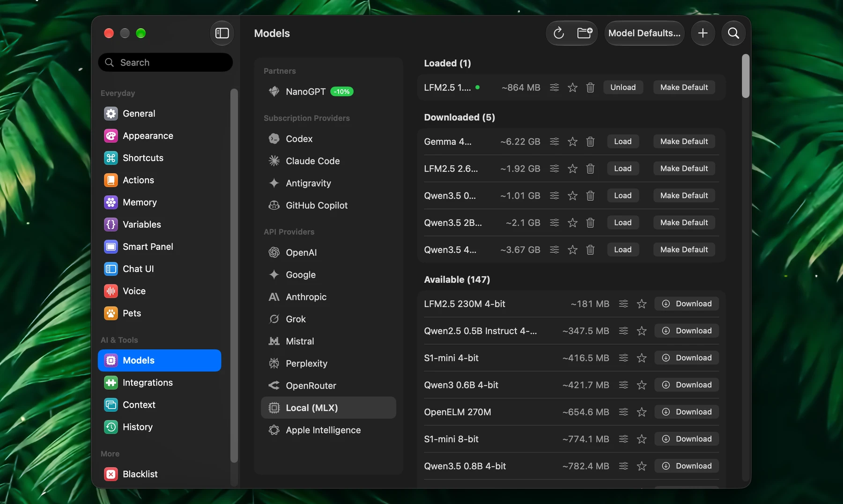
Task: Select Claude Code provider
Action: 328,161
